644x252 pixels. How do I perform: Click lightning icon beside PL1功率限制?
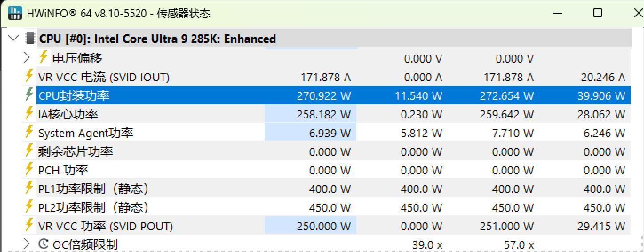click(29, 189)
